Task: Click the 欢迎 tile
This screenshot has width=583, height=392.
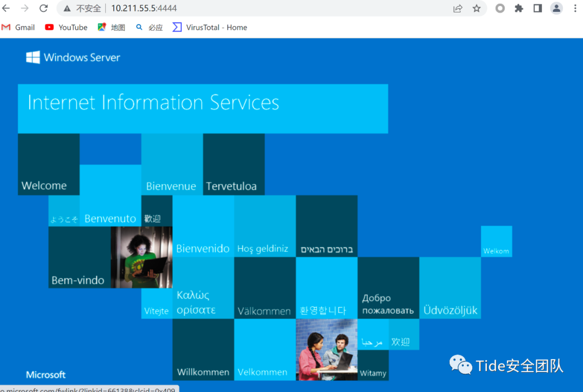Action: (x=404, y=334)
